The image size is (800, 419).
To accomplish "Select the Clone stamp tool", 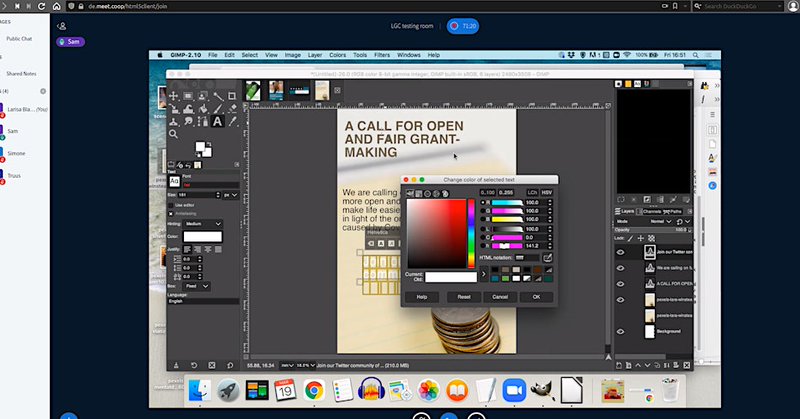I will click(173, 121).
